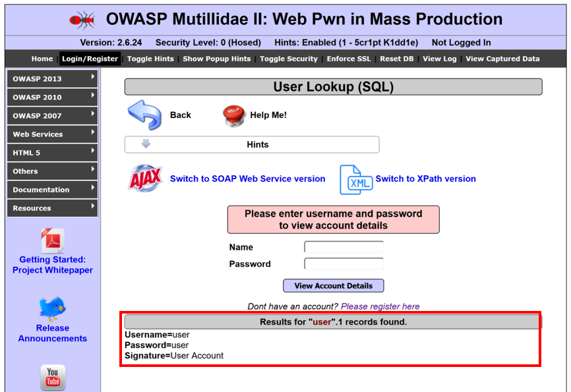
Task: Open Getting Started: Project Whitepaper link
Action: (x=53, y=265)
